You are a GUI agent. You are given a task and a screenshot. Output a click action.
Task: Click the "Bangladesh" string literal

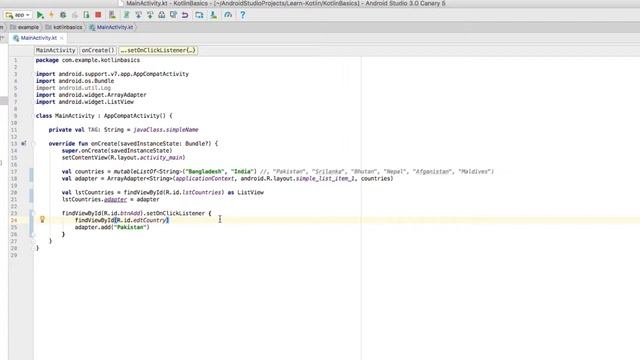coord(205,171)
